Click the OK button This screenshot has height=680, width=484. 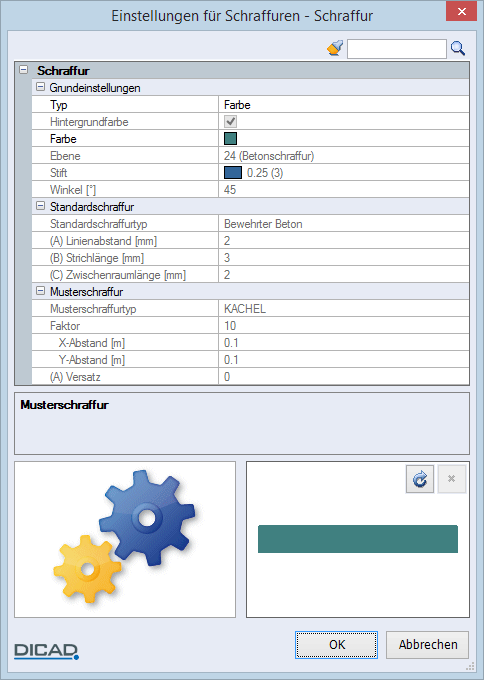click(x=337, y=644)
